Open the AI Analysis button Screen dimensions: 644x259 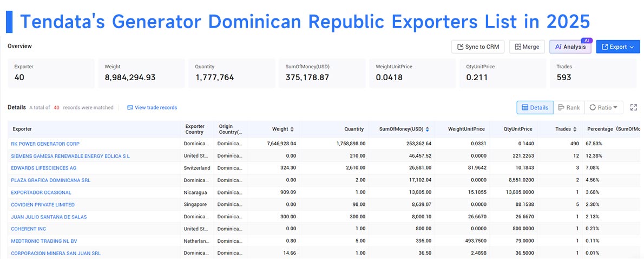coord(570,47)
